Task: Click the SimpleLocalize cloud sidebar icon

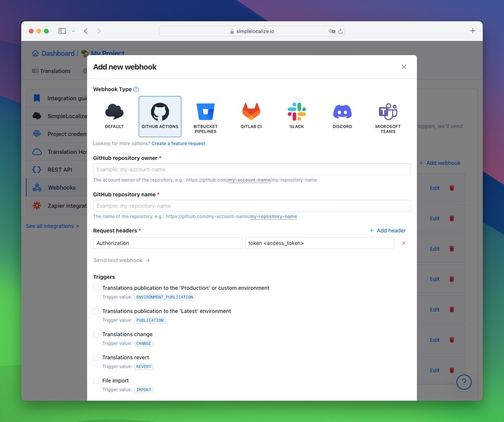Action: click(37, 116)
